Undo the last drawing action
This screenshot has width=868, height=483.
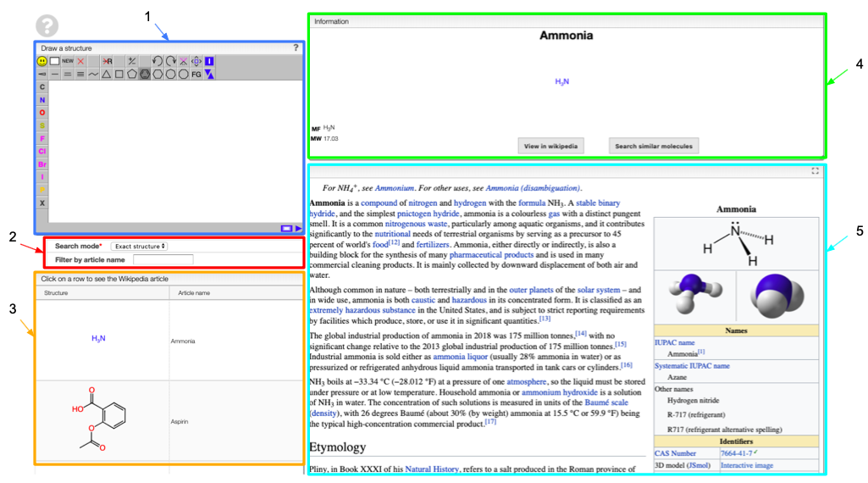[158, 61]
